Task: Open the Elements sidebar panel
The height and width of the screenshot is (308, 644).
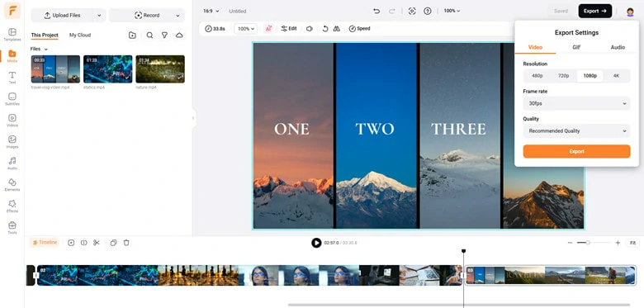Action: (12, 184)
